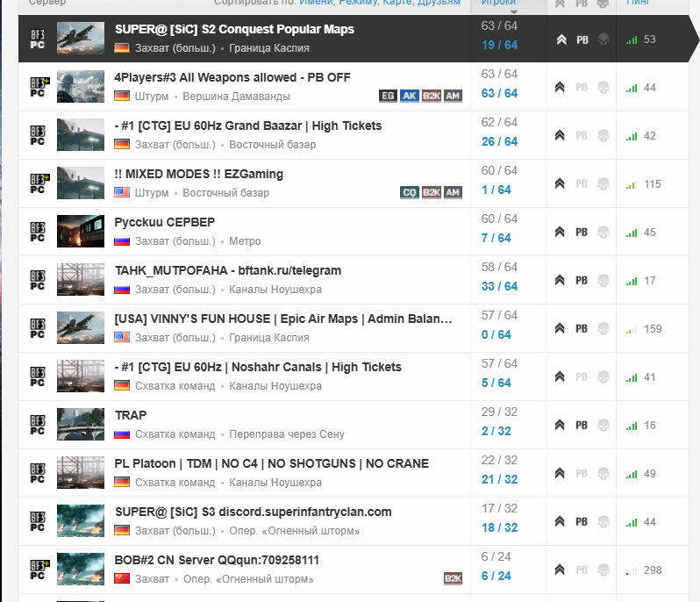
Task: Click the PB icon on TAHK_MUTPOFAHA row
Action: click(582, 281)
